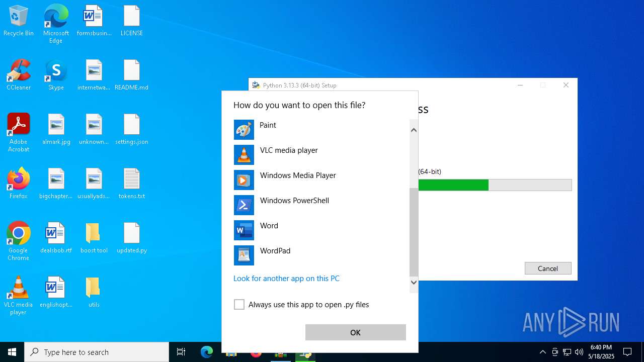The image size is (644, 362).
Task: Select the WordPad icon
Action: pyautogui.click(x=244, y=255)
